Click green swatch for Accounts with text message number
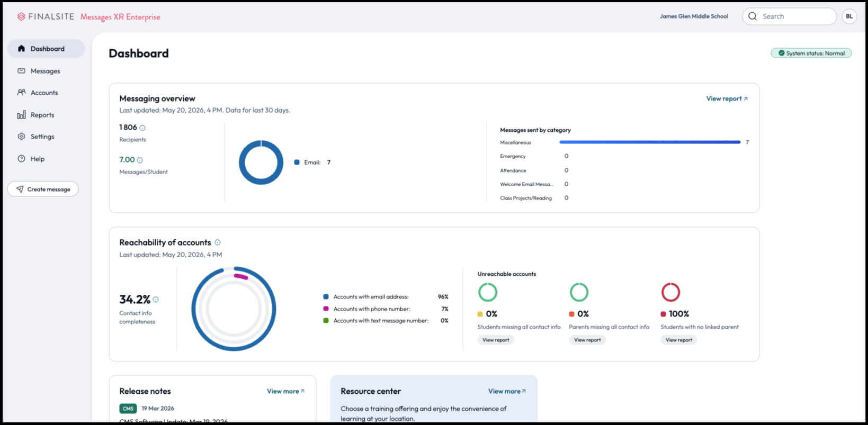The width and height of the screenshot is (868, 425). 326,321
